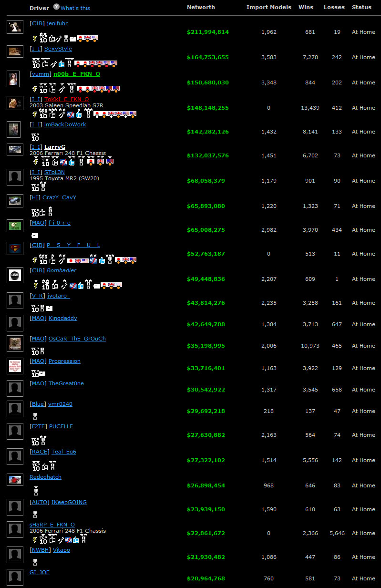Image resolution: width=381 pixels, height=588 pixels.
Task: Click the lightning bolt badge under sHaRP_E_FKN_O
Action: (x=34, y=540)
